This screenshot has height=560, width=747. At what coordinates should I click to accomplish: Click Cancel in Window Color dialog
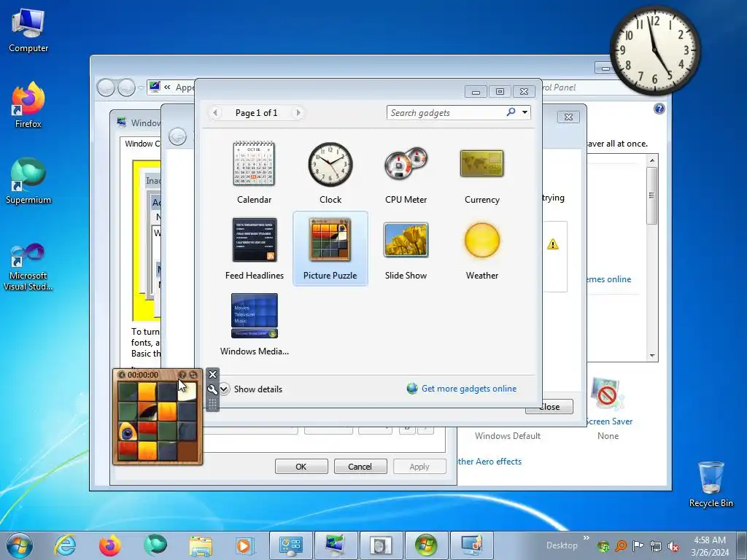click(x=360, y=467)
